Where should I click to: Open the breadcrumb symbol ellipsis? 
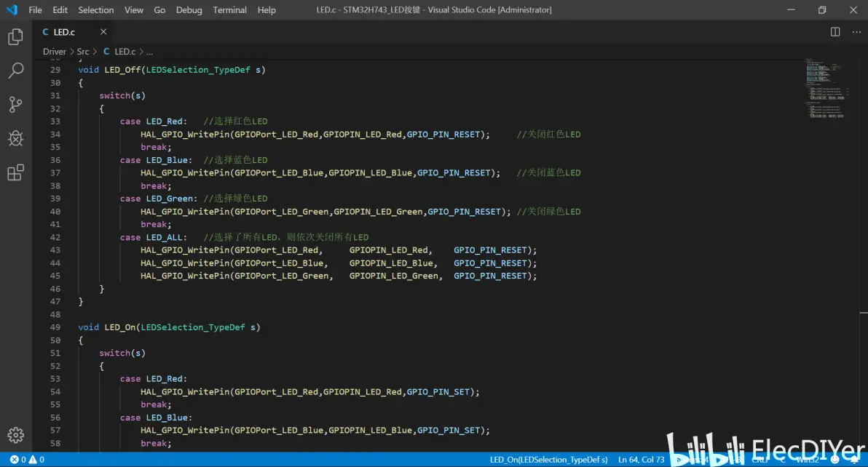(149, 52)
